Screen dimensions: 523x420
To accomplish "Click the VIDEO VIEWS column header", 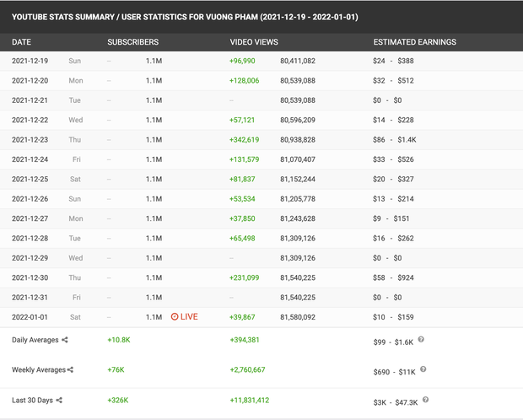I will click(254, 42).
